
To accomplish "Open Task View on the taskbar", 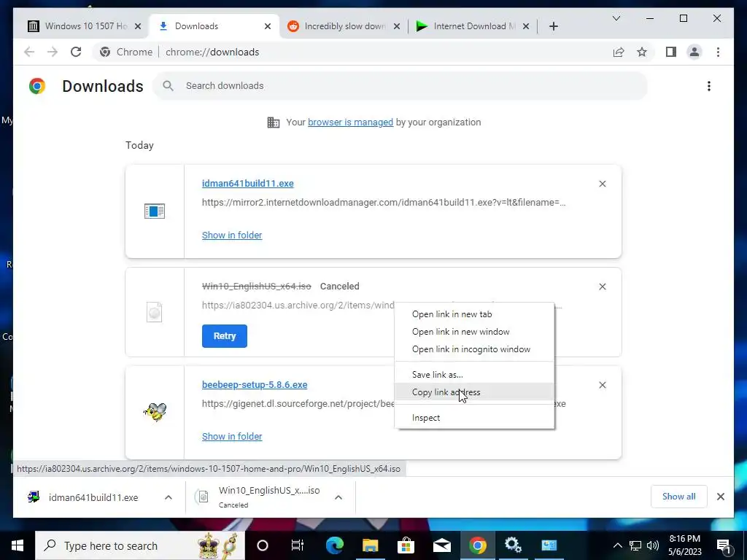I will coord(298,545).
